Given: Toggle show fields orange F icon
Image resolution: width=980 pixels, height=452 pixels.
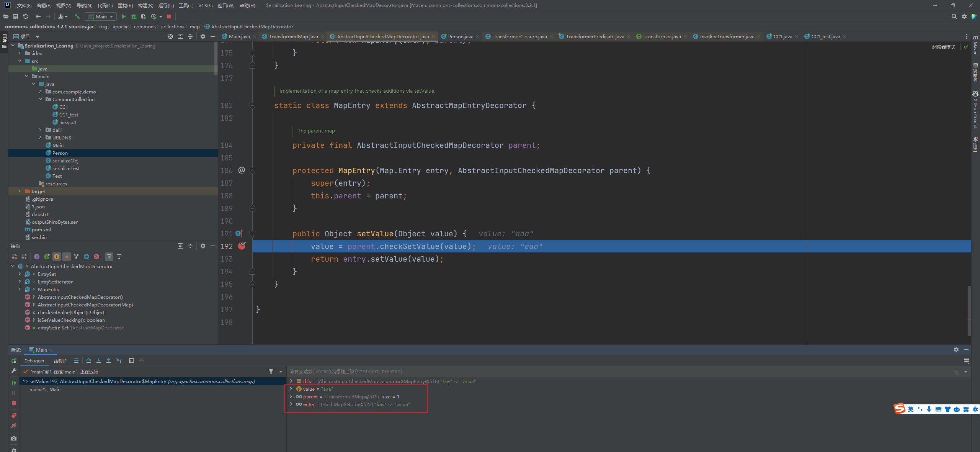Looking at the screenshot, I should coord(57,257).
